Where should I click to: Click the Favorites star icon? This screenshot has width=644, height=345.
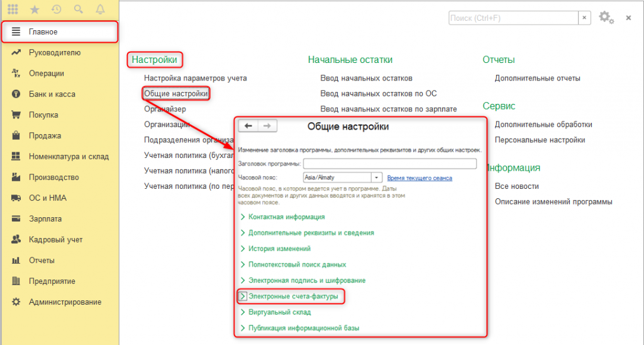pyautogui.click(x=35, y=9)
